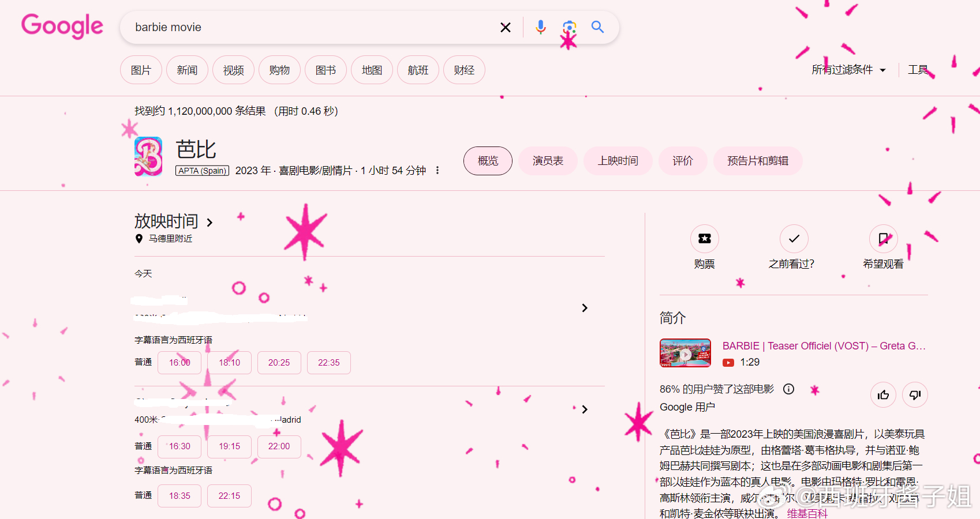Select the 新闻 filter tab
The image size is (980, 519).
click(187, 70)
